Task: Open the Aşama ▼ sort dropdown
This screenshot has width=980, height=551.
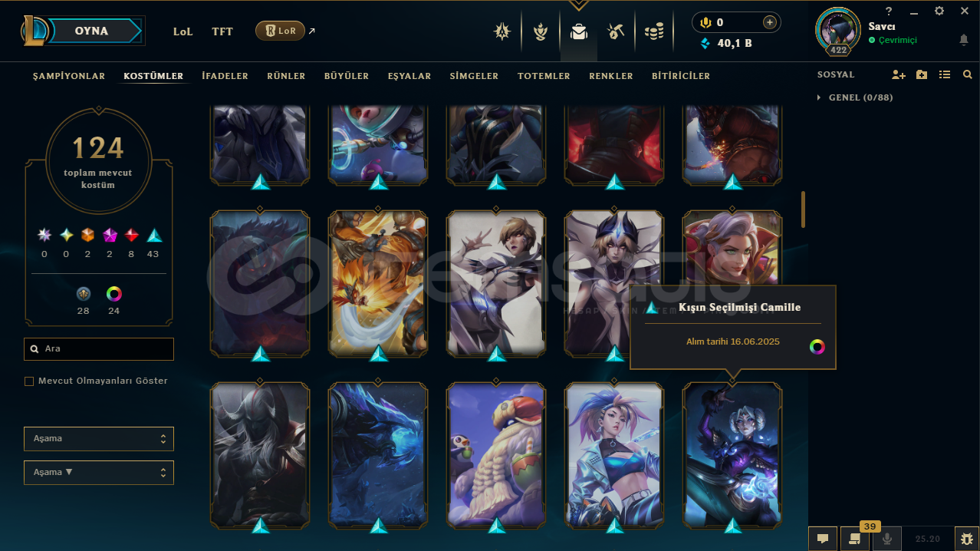Action: point(99,473)
